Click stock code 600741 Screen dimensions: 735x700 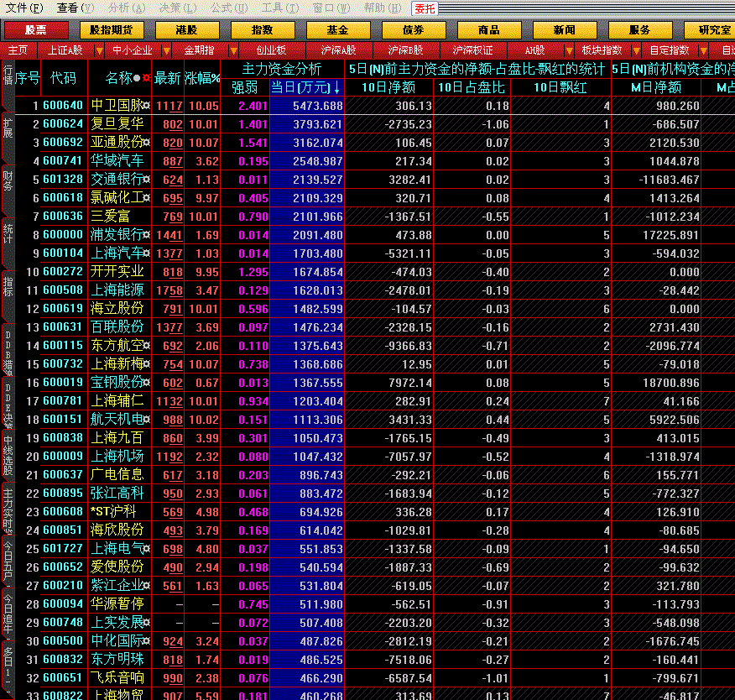63,161
